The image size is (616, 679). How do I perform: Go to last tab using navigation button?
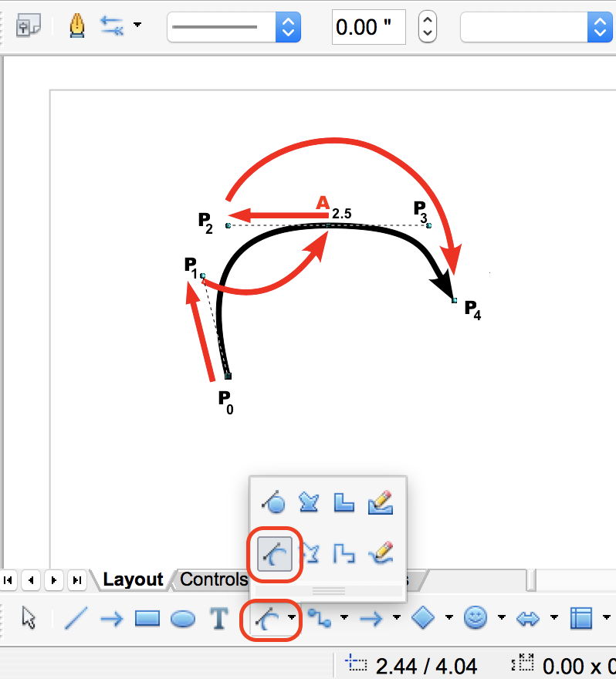(77, 579)
